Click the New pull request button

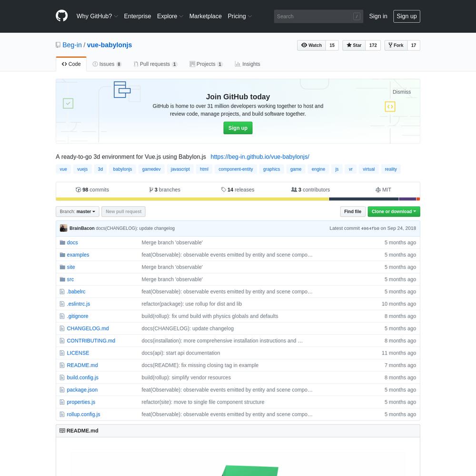[123, 212]
